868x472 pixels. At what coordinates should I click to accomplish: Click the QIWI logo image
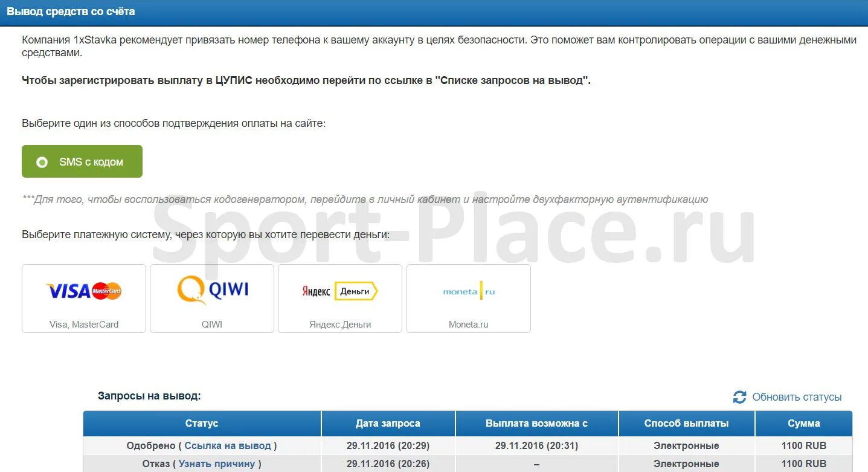coord(212,290)
